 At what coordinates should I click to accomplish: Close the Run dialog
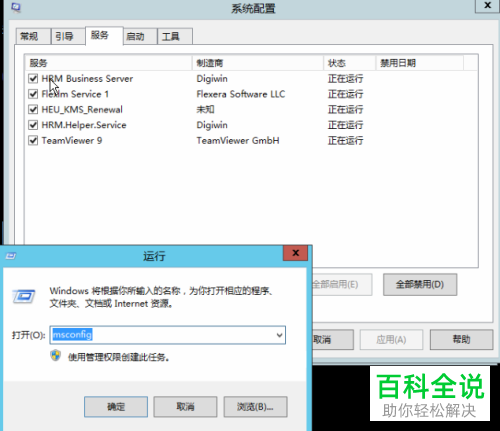tap(295, 253)
